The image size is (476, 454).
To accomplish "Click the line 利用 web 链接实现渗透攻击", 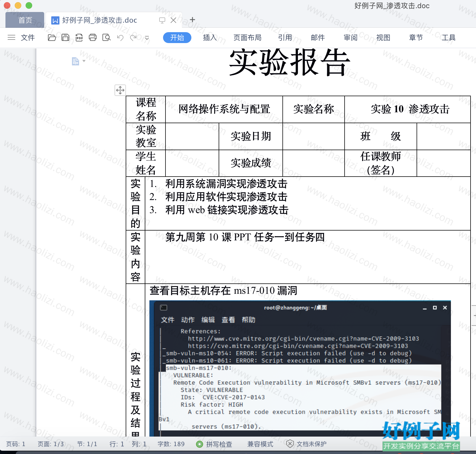I will pos(227,210).
